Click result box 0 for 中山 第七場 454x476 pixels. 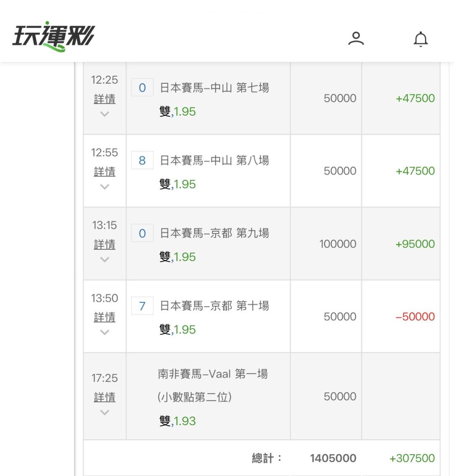click(x=142, y=87)
